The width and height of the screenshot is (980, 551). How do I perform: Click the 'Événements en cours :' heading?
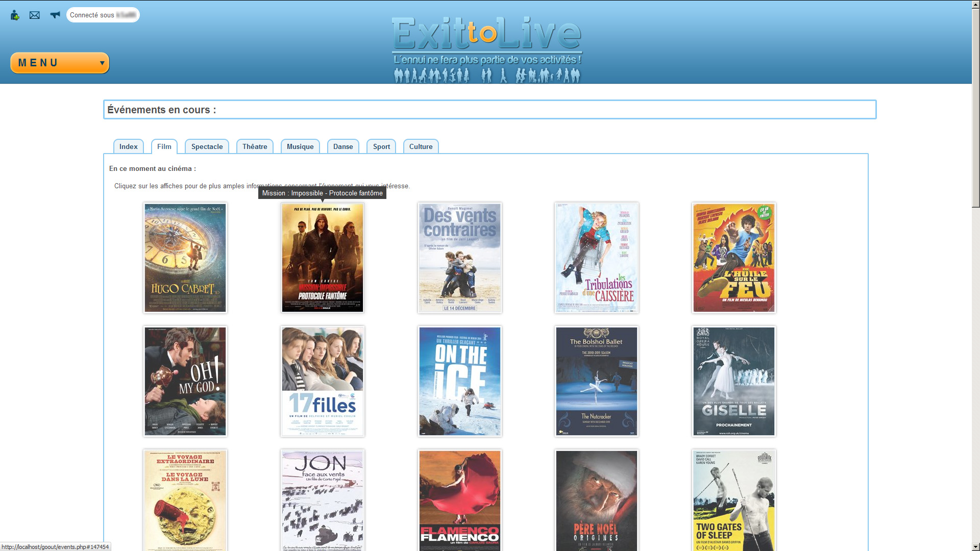click(x=162, y=110)
